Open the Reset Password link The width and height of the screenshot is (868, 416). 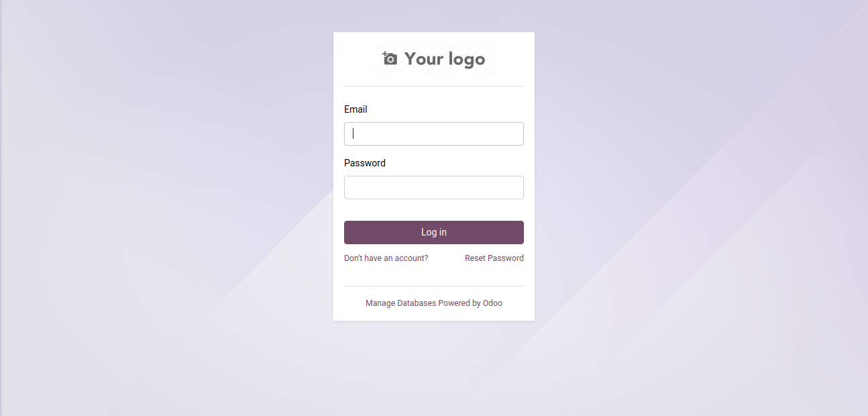click(x=494, y=258)
